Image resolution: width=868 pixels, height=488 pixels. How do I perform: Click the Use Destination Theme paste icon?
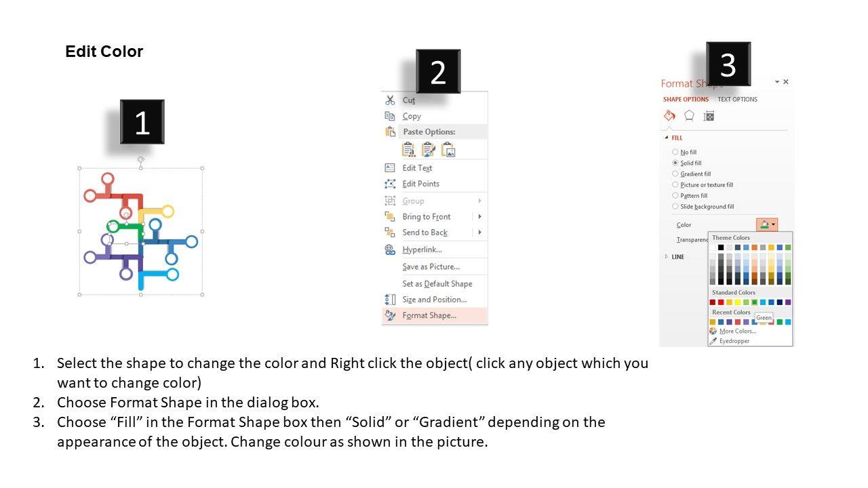pyautogui.click(x=408, y=150)
